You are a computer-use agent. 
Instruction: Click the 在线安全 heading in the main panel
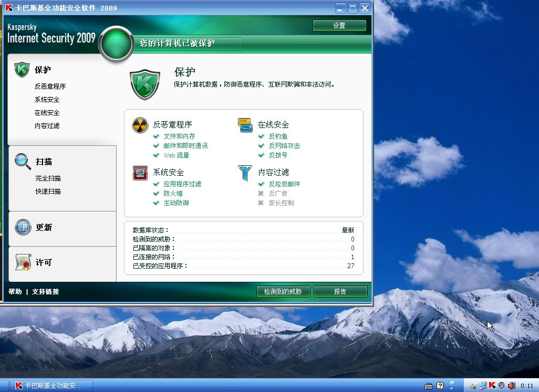(273, 124)
